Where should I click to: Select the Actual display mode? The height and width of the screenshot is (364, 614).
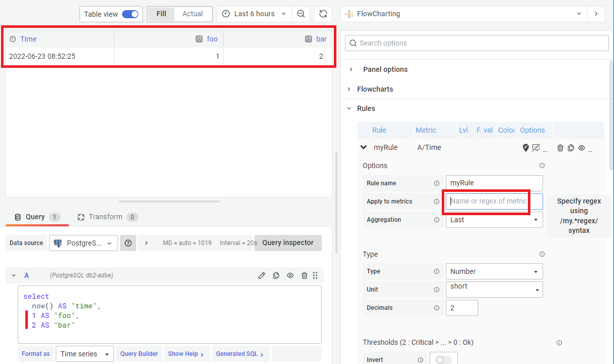[193, 14]
